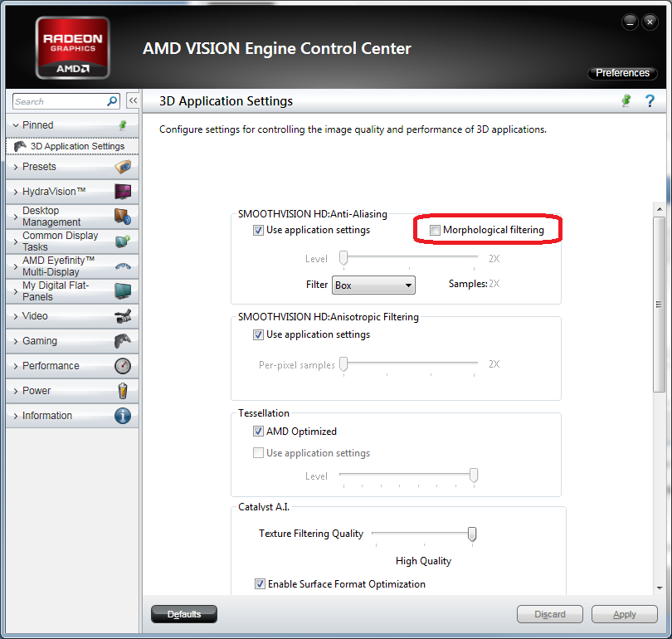Uncheck AMD Optimized tessellation checkbox
Viewport: 672px width, 639px height.
pyautogui.click(x=258, y=432)
